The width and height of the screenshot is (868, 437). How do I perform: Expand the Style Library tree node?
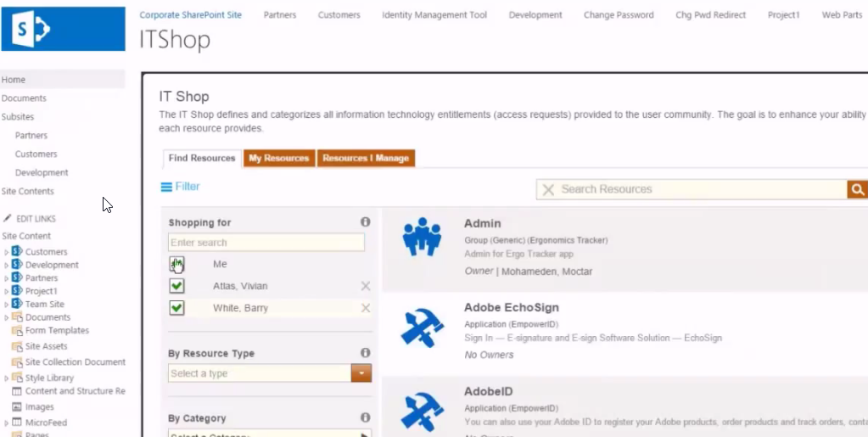pos(6,378)
